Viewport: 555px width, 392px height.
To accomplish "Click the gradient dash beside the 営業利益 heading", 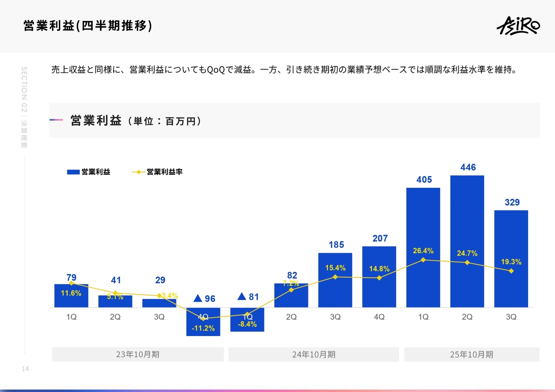I will pos(56,120).
